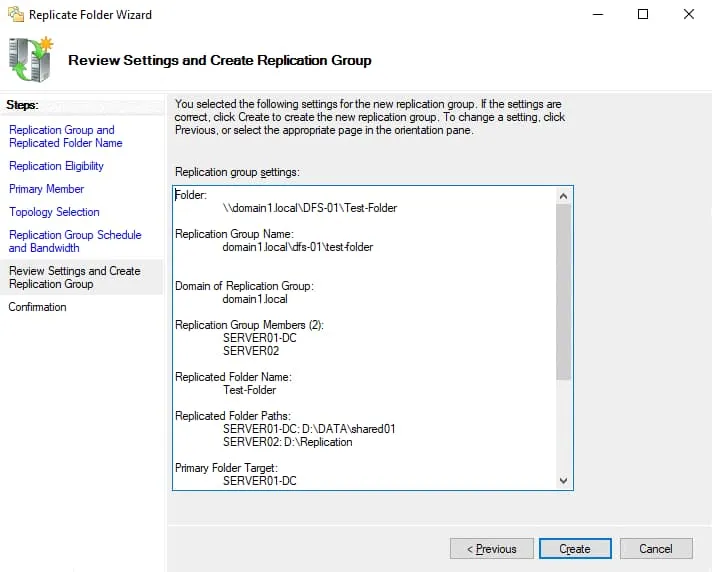Close the Replicate Folder Wizard window

coord(689,15)
